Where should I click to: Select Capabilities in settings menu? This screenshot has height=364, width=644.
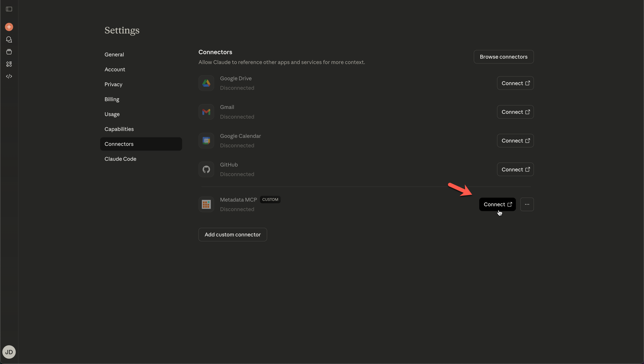[119, 129]
